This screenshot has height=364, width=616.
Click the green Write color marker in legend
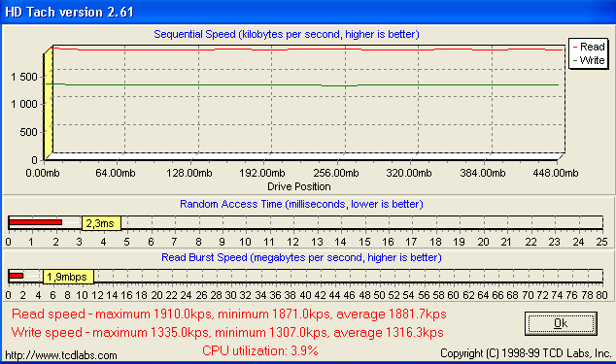click(575, 61)
